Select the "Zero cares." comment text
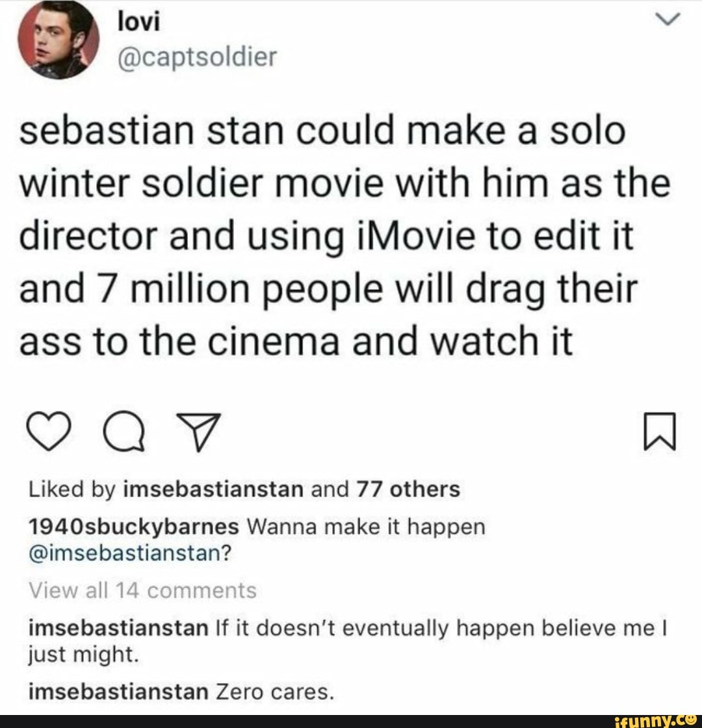 [x=274, y=693]
